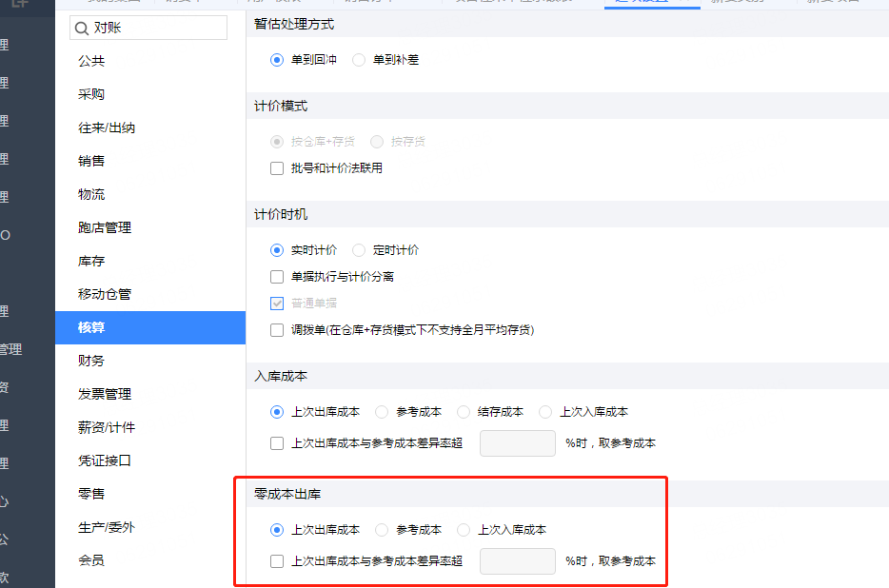Open the 采购 settings category
This screenshot has height=588, width=889.
coord(150,94)
